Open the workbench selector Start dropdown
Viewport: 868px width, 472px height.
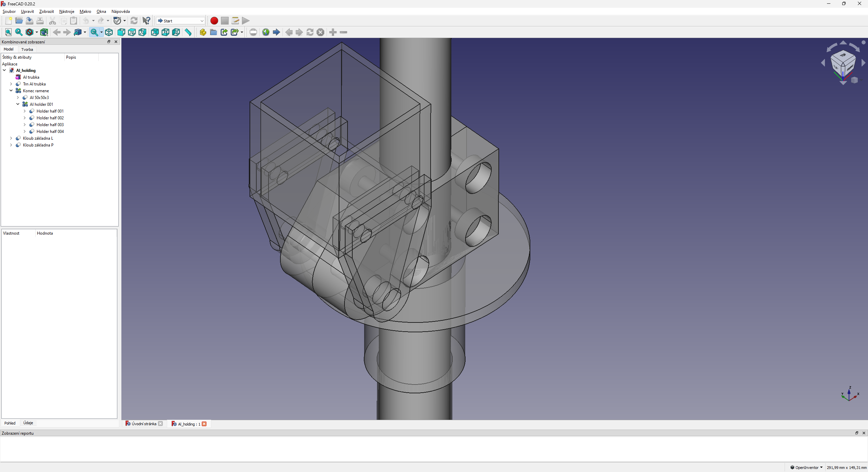pyautogui.click(x=181, y=21)
